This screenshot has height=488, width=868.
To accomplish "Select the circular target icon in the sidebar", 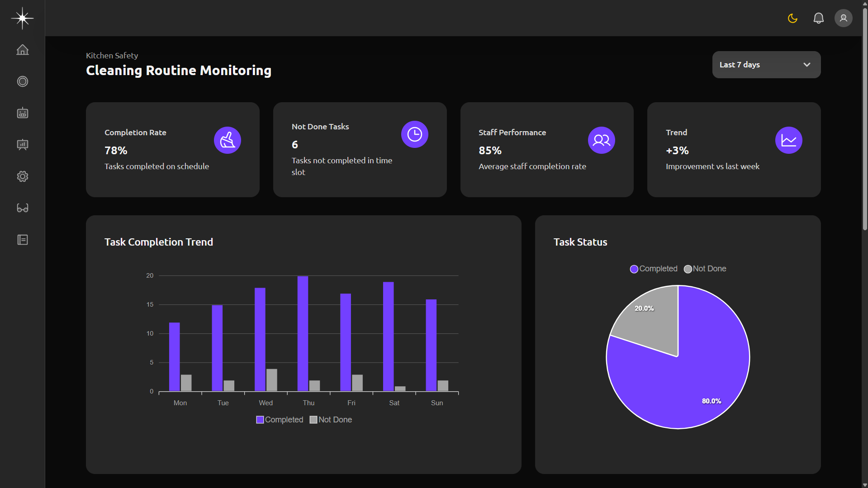I will tap(22, 81).
